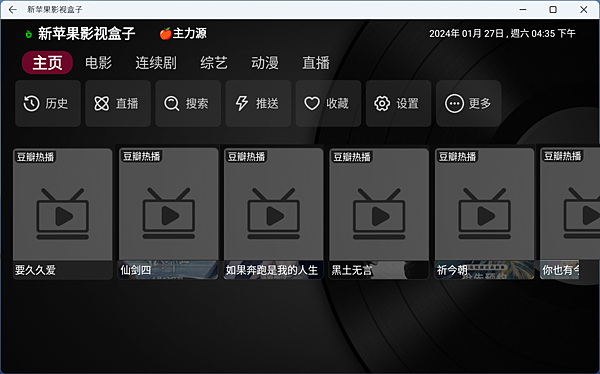Click the 更多 button label
600x374 pixels.
coord(479,103)
